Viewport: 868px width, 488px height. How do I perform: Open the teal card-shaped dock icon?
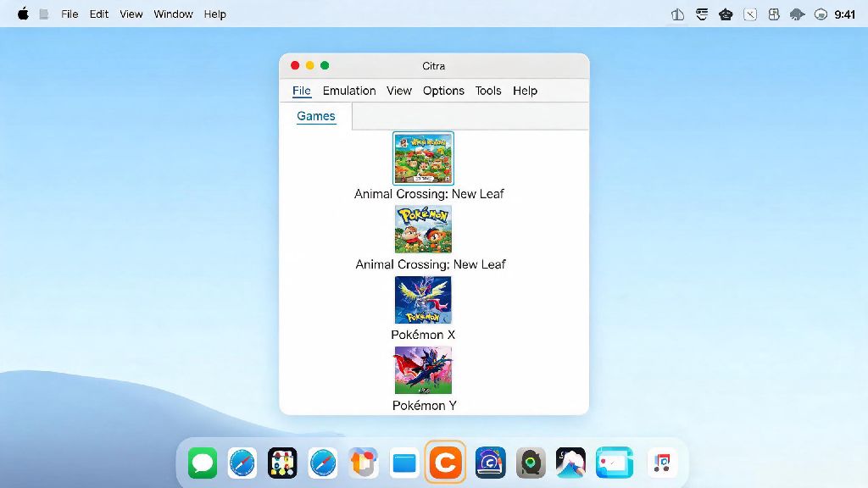click(x=615, y=463)
